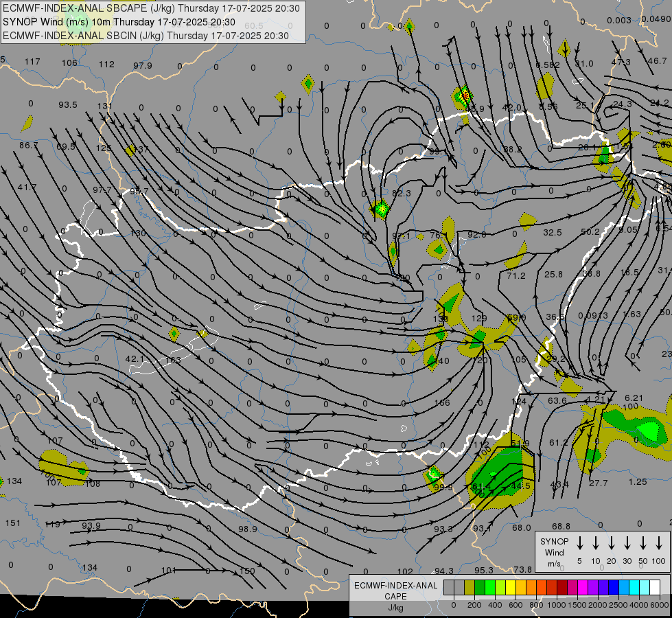The width and height of the screenshot is (672, 618).
Task: Click the map value 151
Action: point(13,523)
